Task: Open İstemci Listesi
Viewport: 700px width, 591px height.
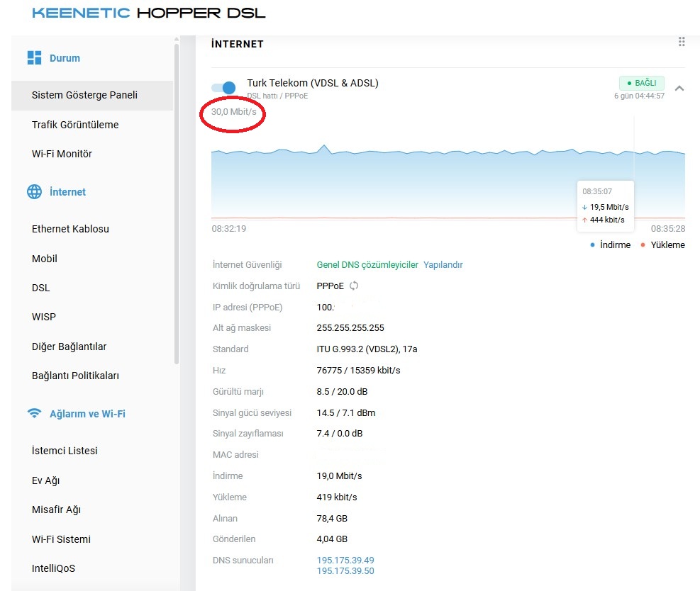Action: pos(65,451)
